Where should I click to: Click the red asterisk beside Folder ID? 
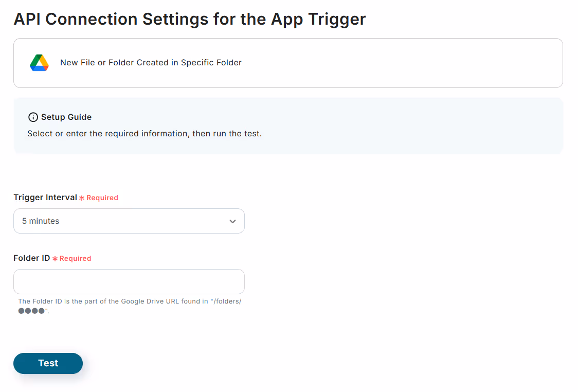click(x=55, y=259)
